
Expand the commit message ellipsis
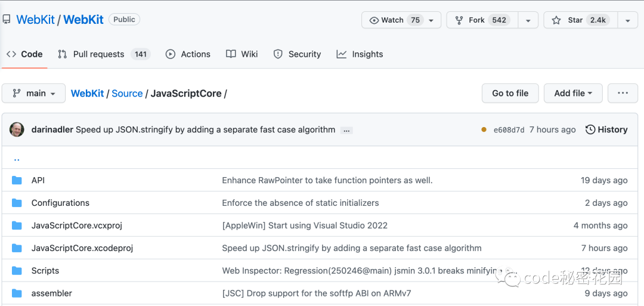(346, 130)
